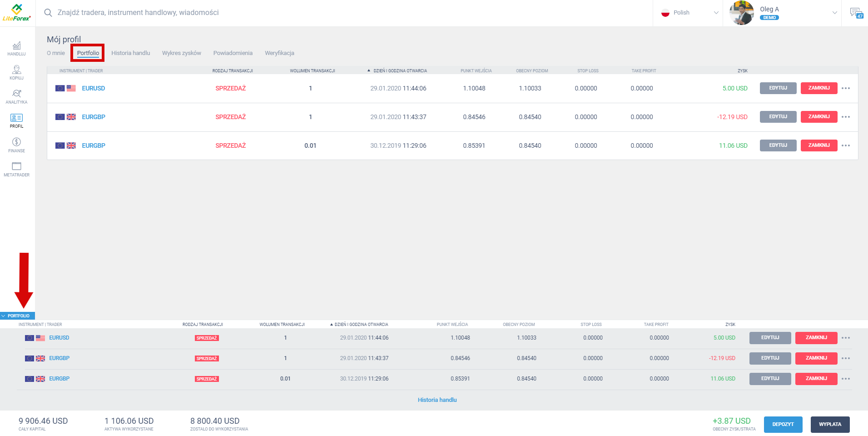
Task: Collapse the bottom PORTFOLIO panel
Action: [x=18, y=316]
